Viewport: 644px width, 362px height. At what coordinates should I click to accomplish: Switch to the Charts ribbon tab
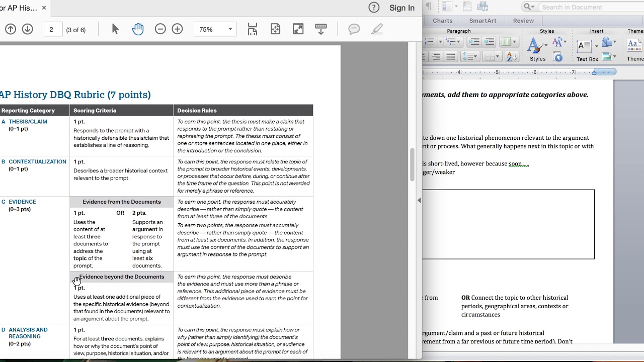pyautogui.click(x=443, y=21)
